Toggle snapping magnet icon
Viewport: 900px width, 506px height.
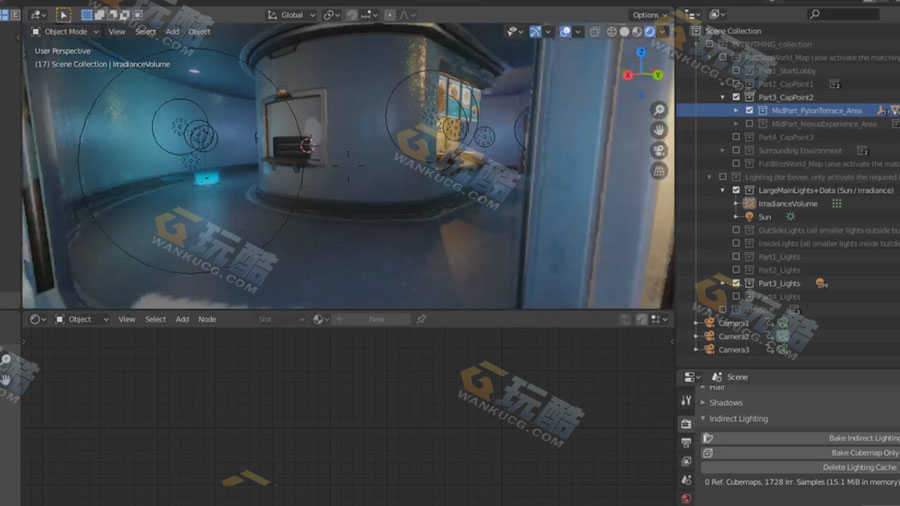352,15
